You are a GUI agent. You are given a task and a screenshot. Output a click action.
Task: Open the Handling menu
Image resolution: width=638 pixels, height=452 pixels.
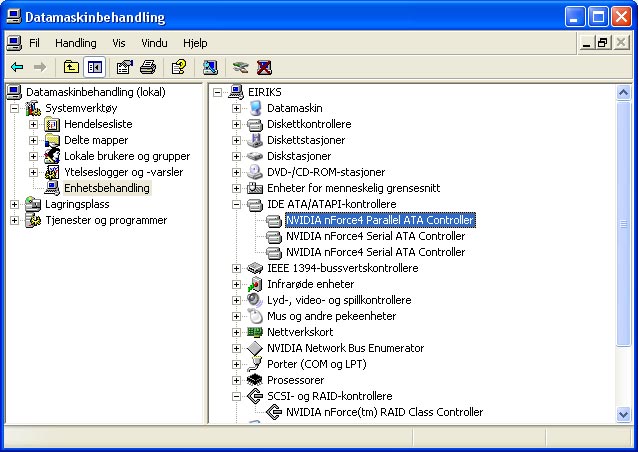(76, 43)
